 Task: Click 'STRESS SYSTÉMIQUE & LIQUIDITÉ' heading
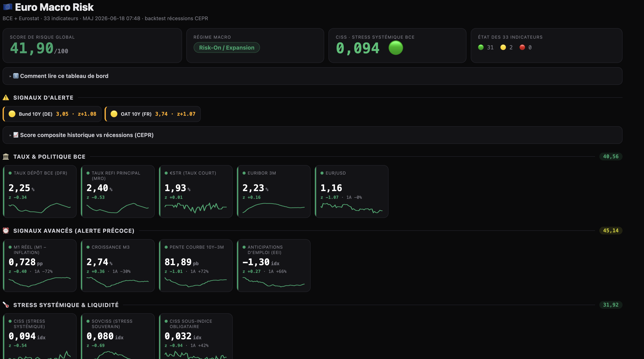click(66, 305)
